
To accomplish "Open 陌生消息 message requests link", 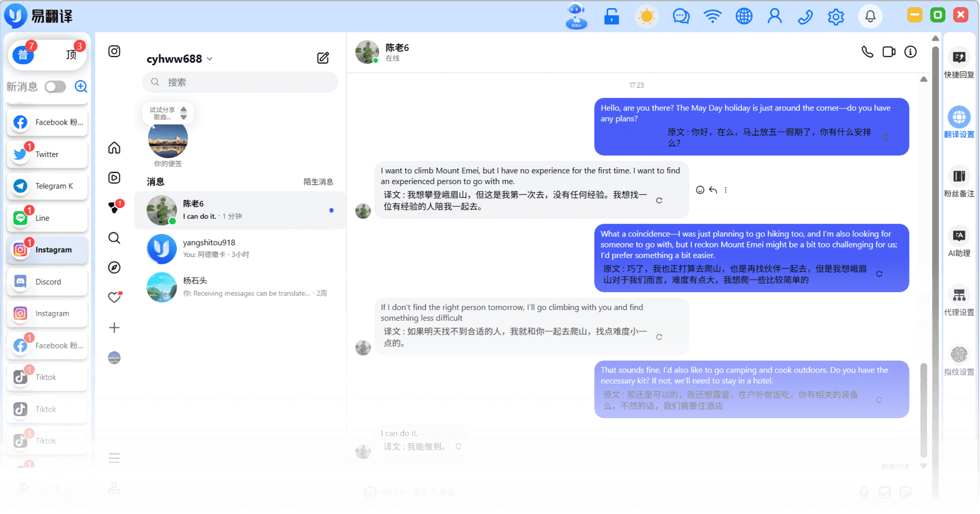I will 318,182.
